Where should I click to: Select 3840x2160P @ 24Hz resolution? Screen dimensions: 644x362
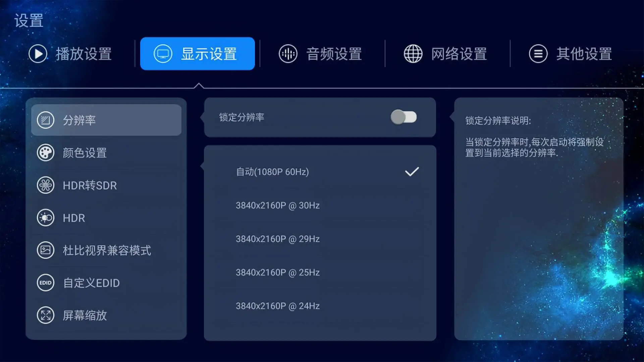tap(278, 306)
